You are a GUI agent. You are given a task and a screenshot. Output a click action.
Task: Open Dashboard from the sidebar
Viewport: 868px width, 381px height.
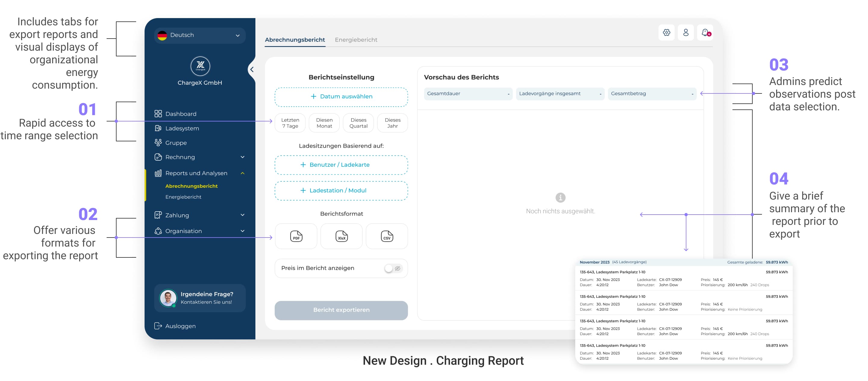[181, 114]
